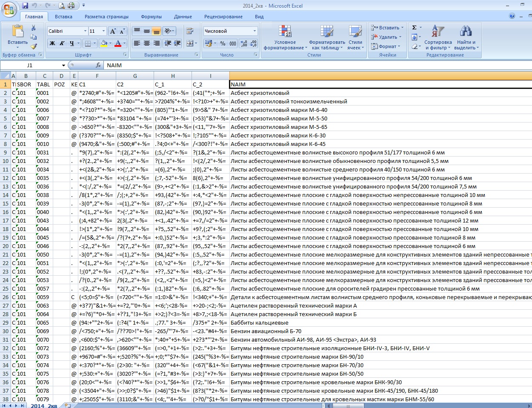Click the Format Painter brush icon
The image size is (532, 408).
pyautogui.click(x=34, y=46)
